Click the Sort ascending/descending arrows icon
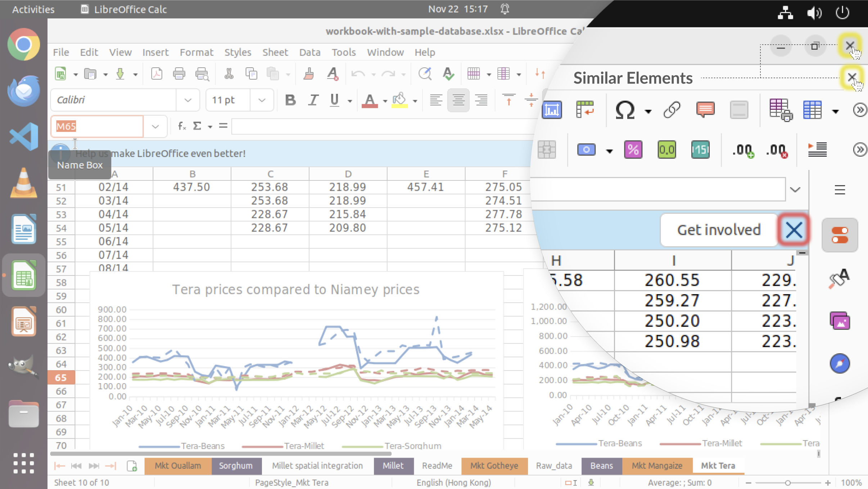This screenshot has height=489, width=868. click(x=540, y=74)
